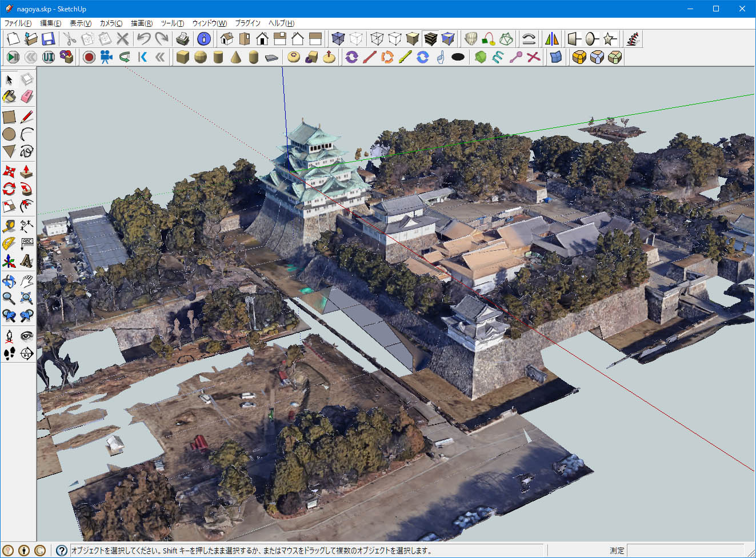Select the Push/Pull tool
The height and width of the screenshot is (558, 756).
pos(27,171)
